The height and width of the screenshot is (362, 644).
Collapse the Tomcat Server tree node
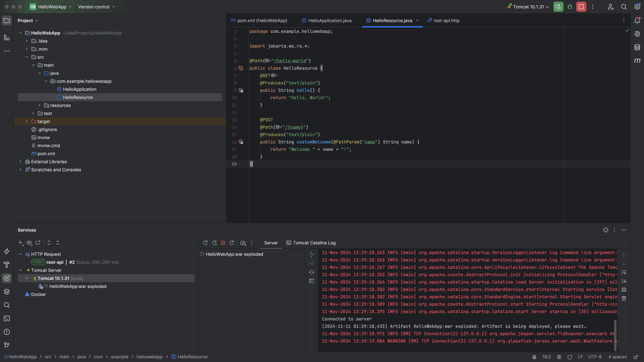pyautogui.click(x=20, y=270)
